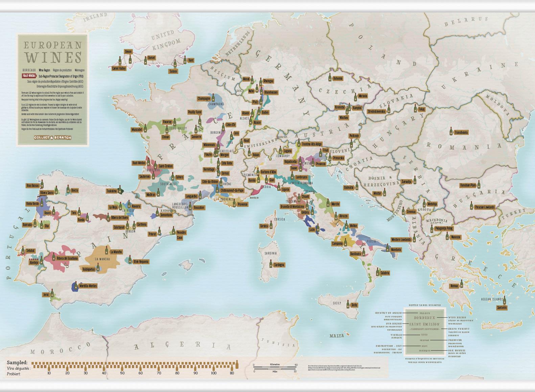Click the bottle icon above the Sussex label

175,64
